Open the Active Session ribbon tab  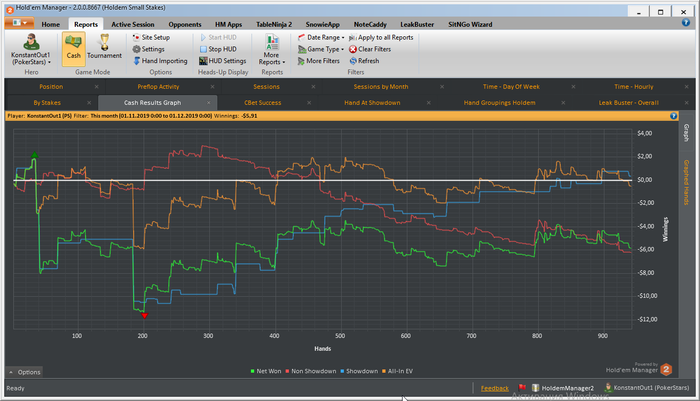coord(133,25)
